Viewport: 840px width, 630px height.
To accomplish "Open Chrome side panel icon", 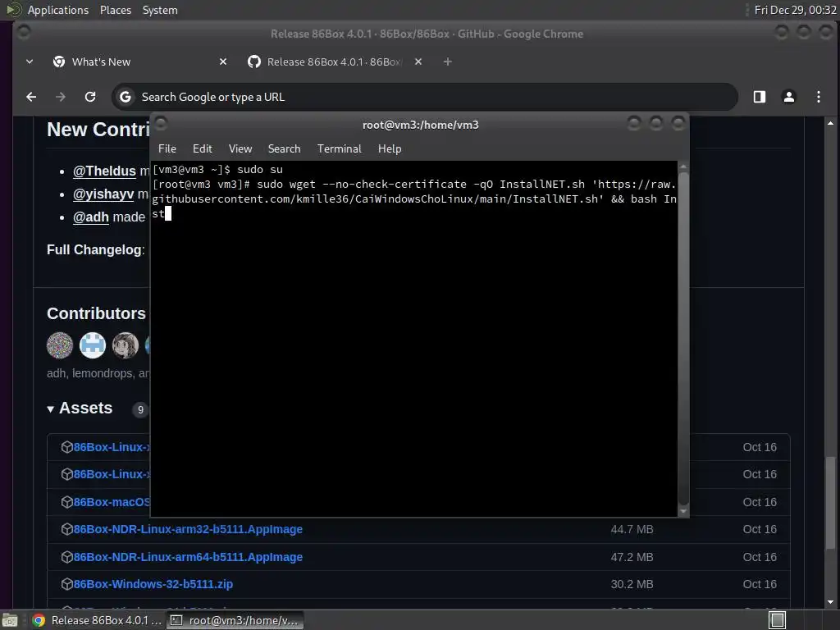I will [x=759, y=97].
